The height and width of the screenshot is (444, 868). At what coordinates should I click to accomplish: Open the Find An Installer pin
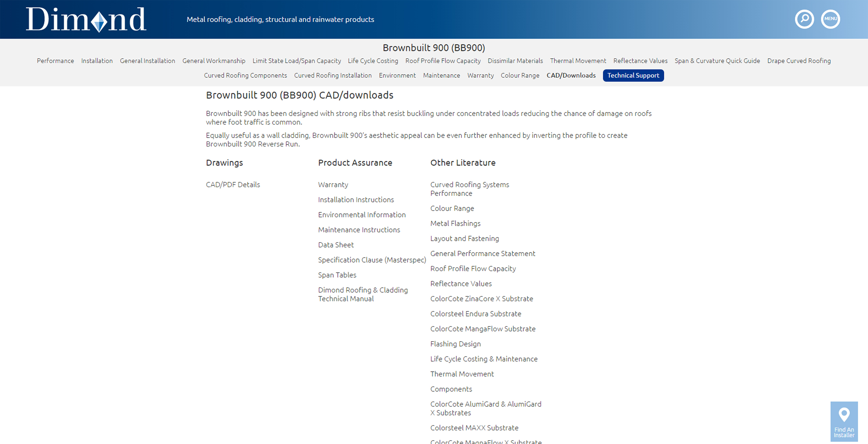coord(844,421)
